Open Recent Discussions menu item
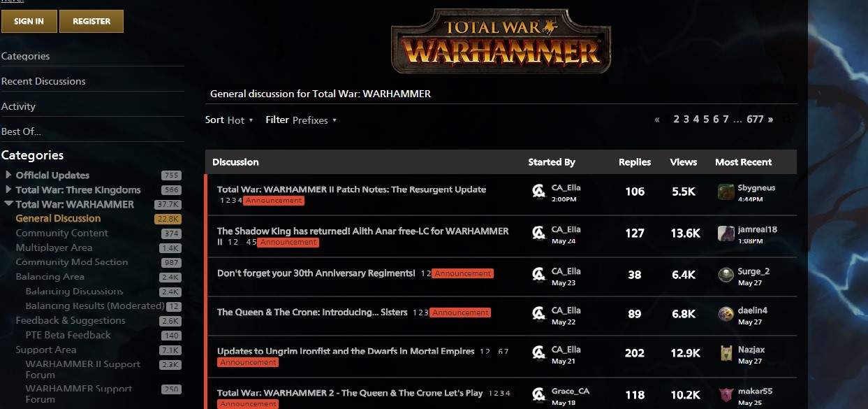 43,81
